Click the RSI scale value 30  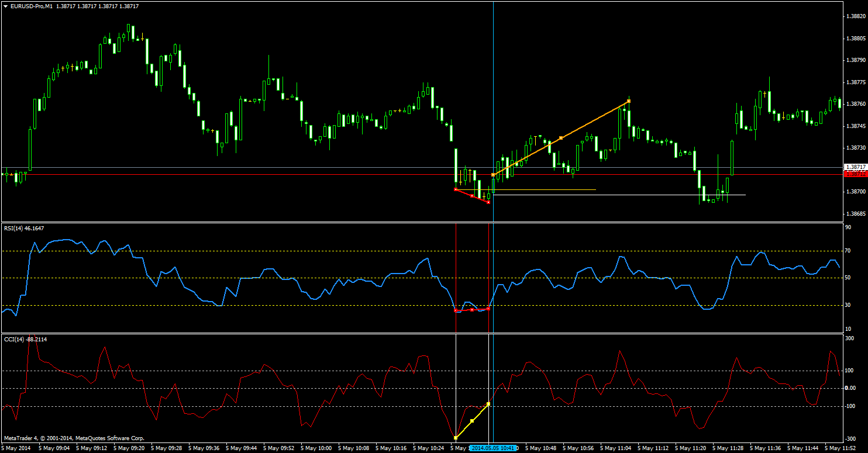pyautogui.click(x=848, y=305)
